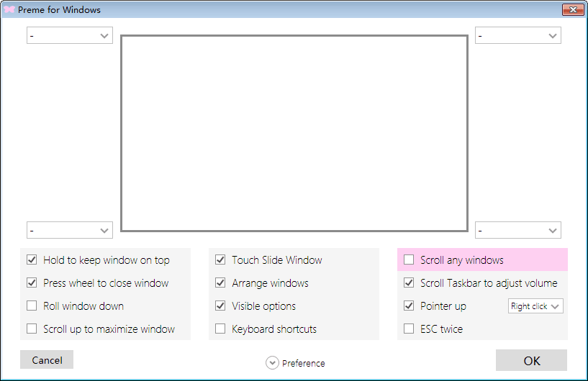Uncheck Touch Slide Window

pos(220,260)
